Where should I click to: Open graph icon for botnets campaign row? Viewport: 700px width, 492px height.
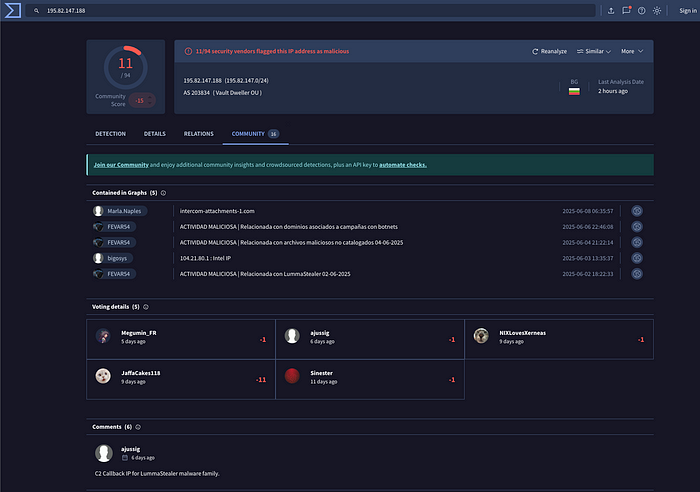point(637,226)
